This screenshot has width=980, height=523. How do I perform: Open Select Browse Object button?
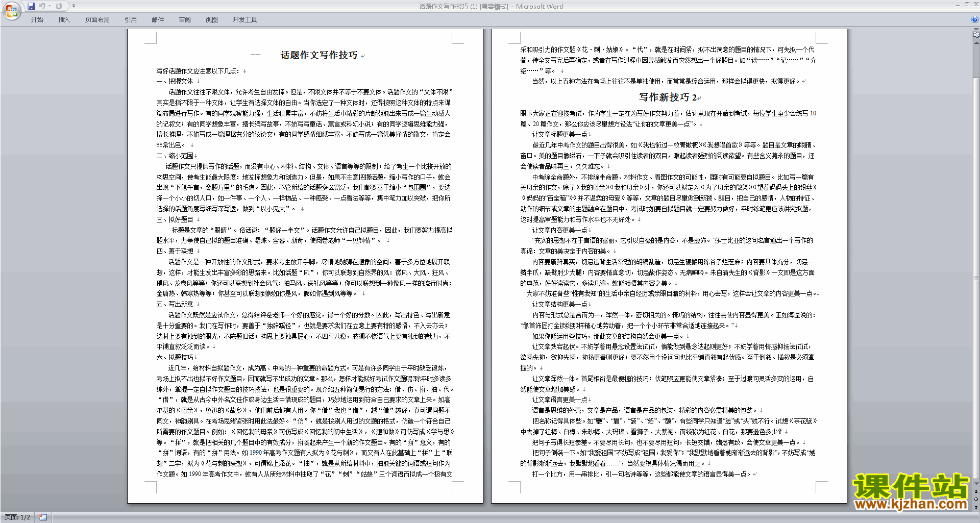pyautogui.click(x=976, y=499)
